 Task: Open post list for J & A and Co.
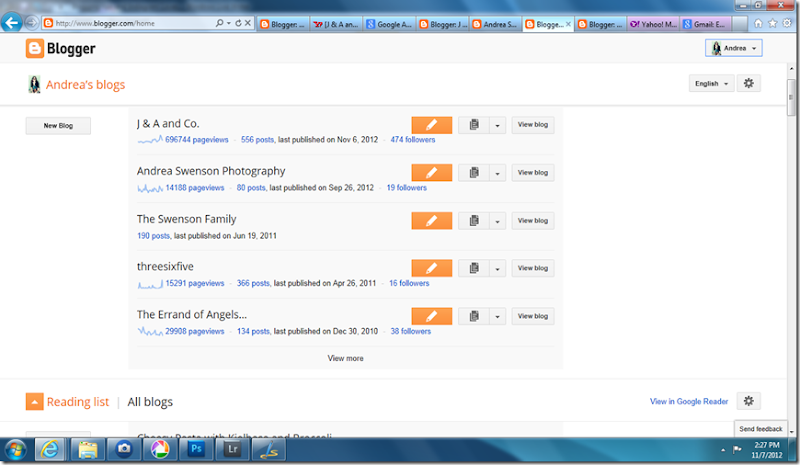[473, 125]
